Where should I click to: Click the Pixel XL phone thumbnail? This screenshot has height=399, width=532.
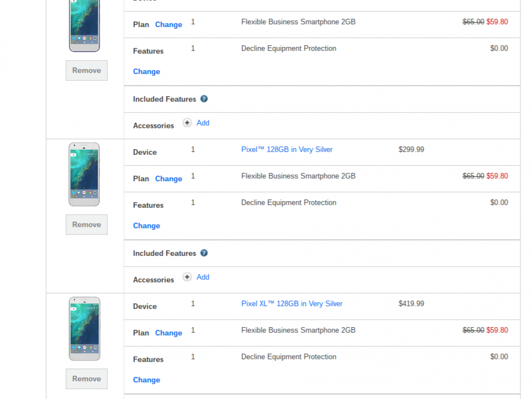84,329
